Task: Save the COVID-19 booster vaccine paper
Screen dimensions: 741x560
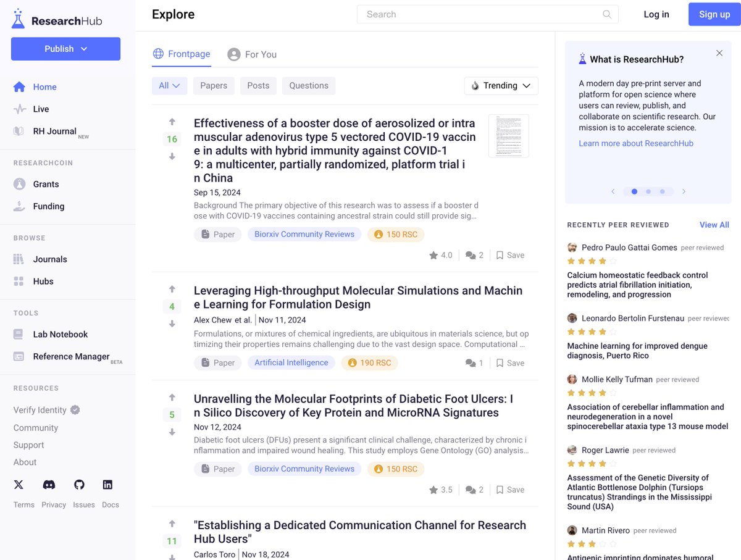Action: coord(510,255)
